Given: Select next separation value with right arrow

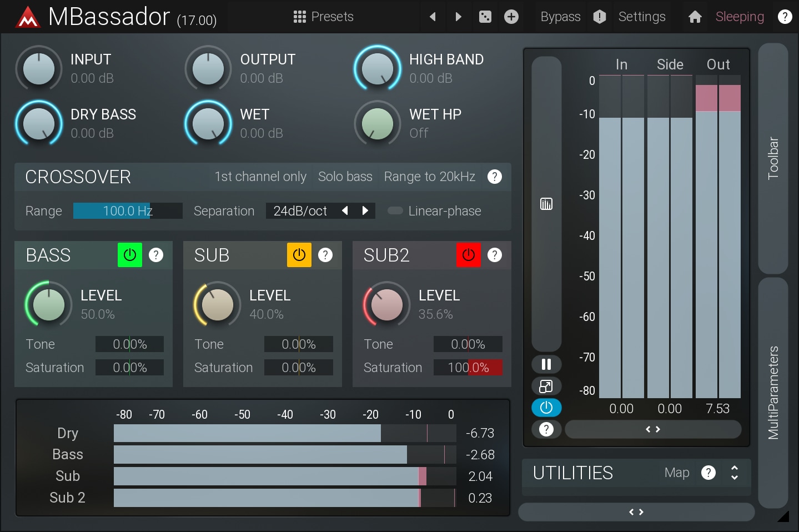Looking at the screenshot, I should click(x=365, y=210).
